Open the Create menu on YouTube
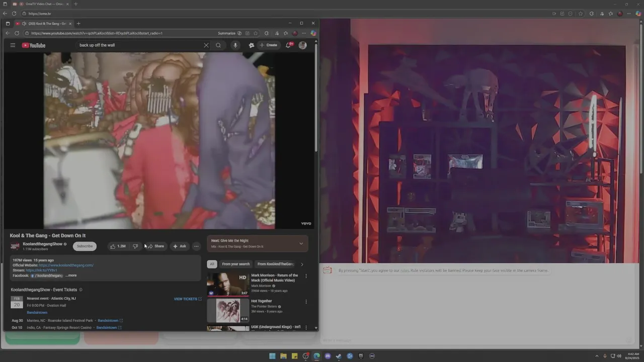The height and width of the screenshot is (362, 644). point(268,45)
